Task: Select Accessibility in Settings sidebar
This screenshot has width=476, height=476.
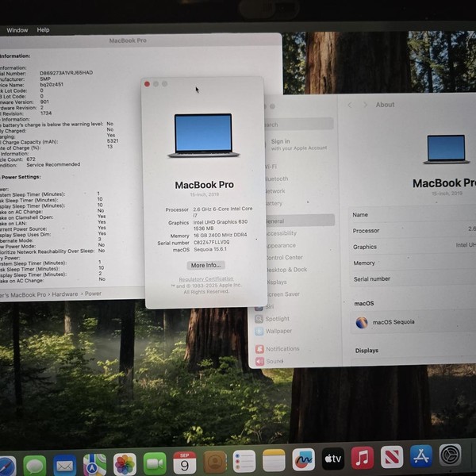Action: point(281,233)
